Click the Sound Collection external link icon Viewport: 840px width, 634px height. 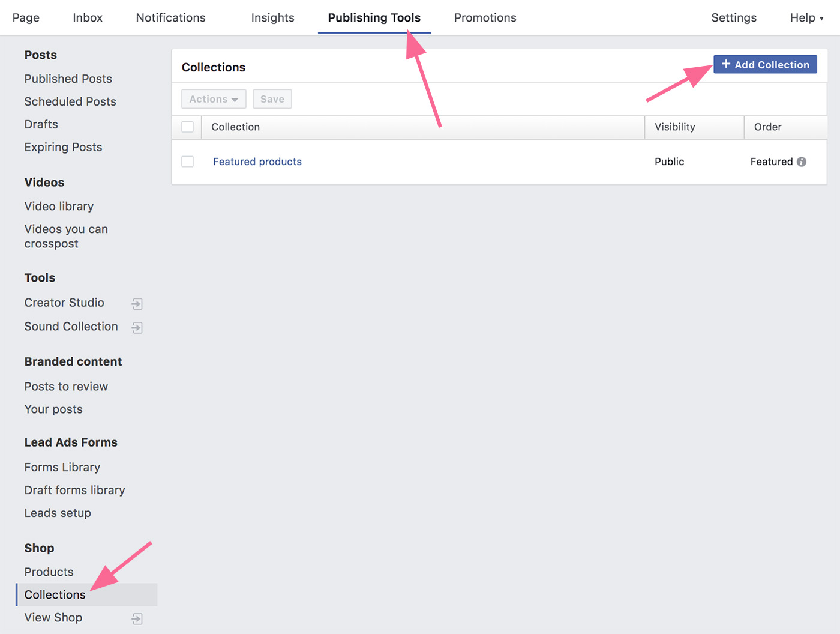click(137, 327)
